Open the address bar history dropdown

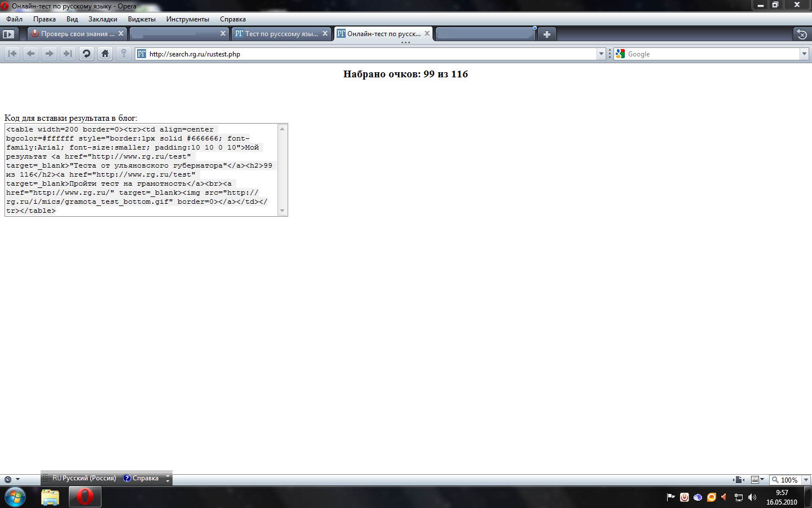[x=600, y=54]
